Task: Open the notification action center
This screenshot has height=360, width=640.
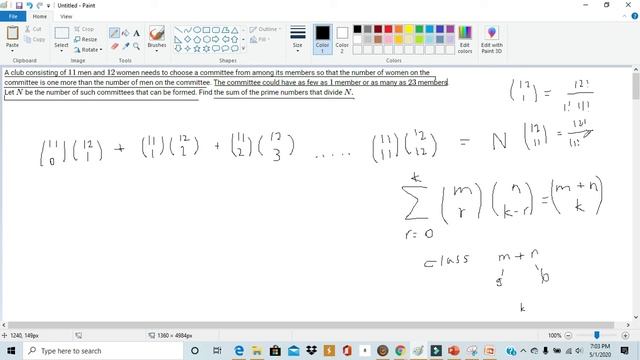Action: point(624,351)
